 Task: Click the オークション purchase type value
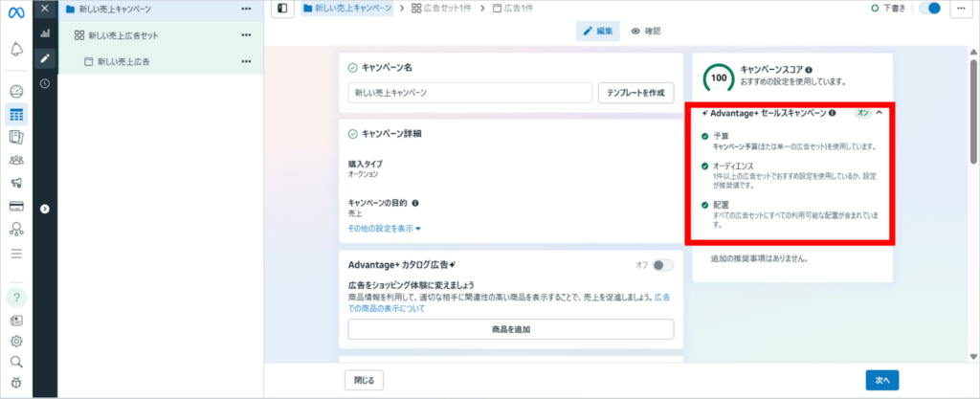(x=363, y=174)
